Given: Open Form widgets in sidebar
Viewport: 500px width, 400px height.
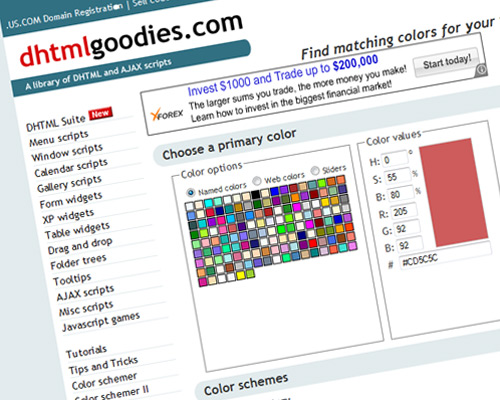Looking at the screenshot, I should point(71,200).
